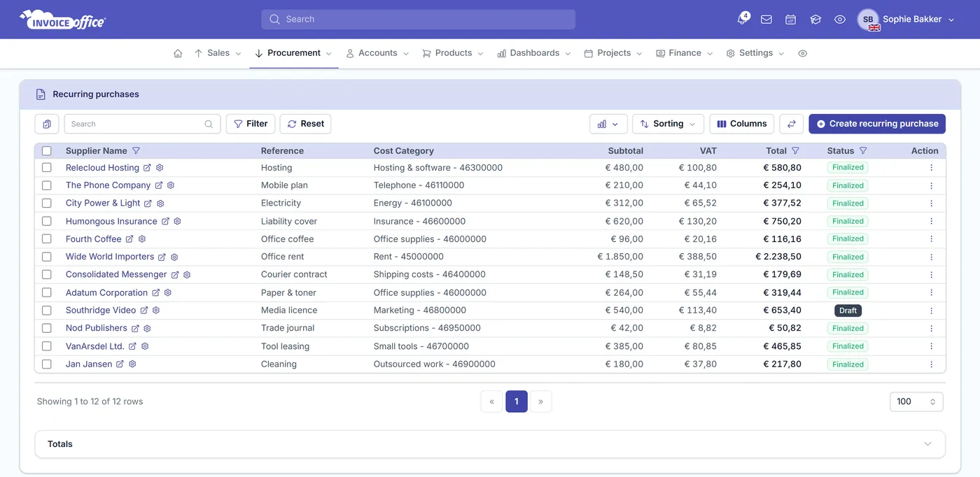Open the Columns button

point(742,124)
